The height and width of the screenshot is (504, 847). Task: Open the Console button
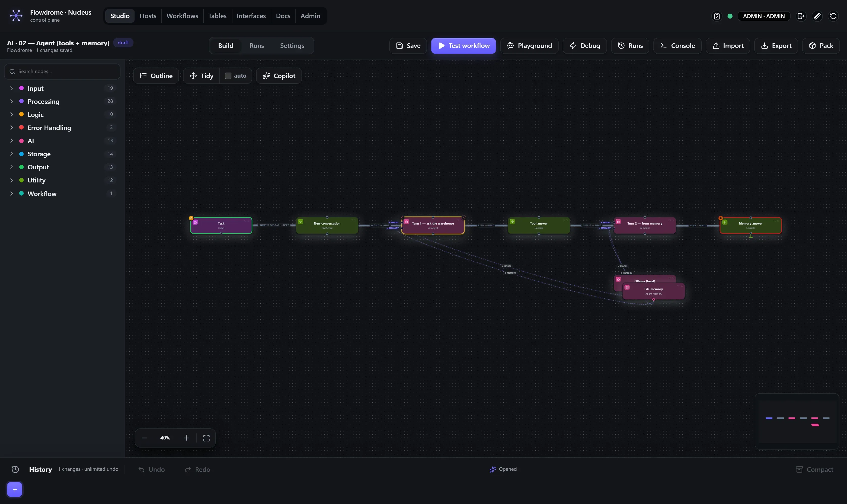[677, 46]
